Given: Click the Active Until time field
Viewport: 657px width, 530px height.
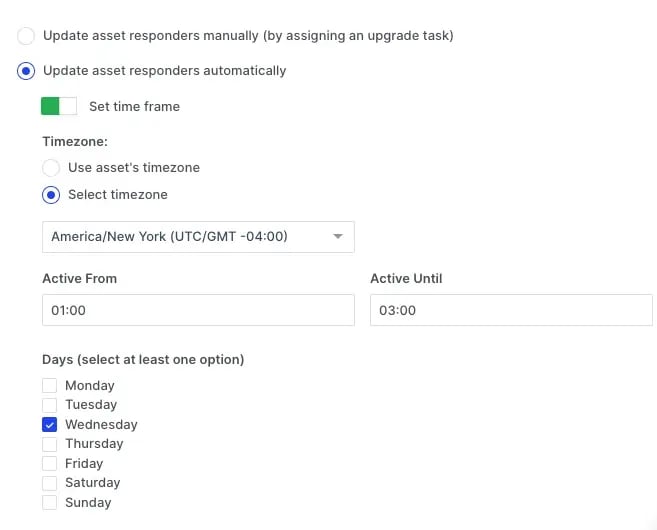Looking at the screenshot, I should point(511,310).
